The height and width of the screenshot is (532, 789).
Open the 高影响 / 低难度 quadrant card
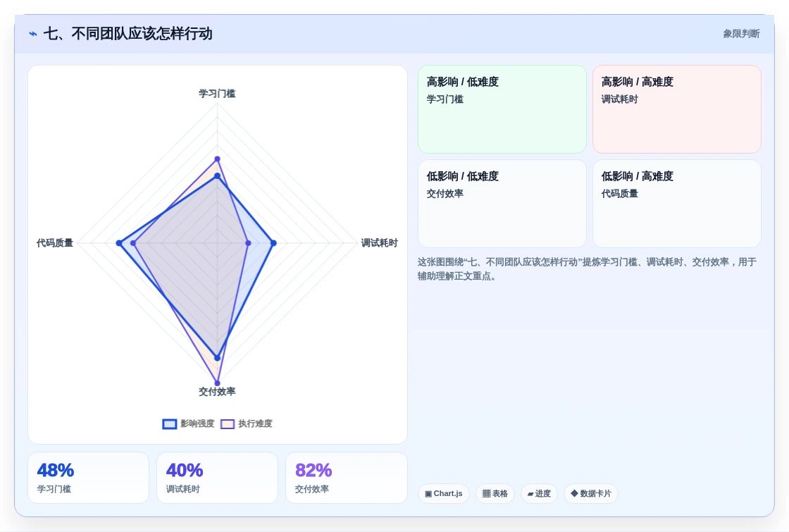[502, 109]
